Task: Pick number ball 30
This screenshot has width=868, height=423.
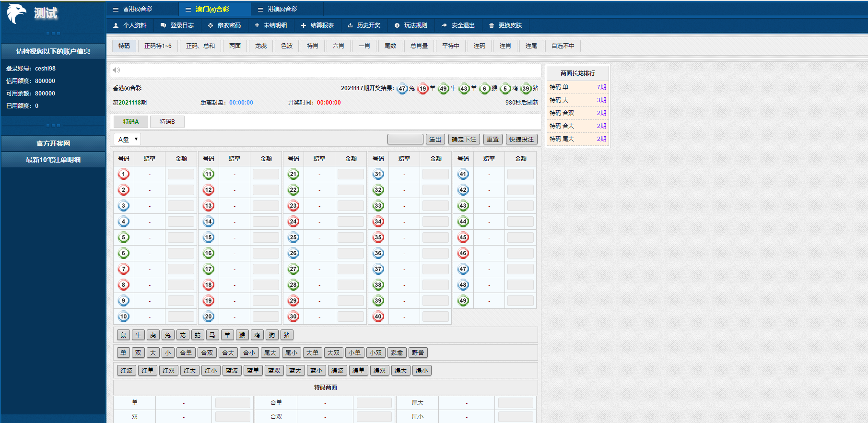Action: (x=293, y=317)
